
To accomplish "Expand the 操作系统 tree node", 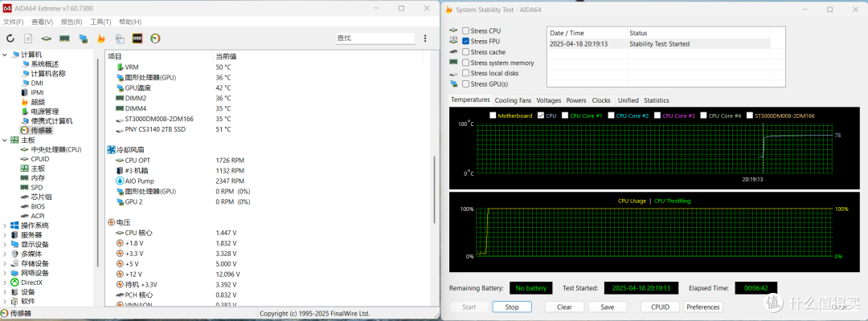I will pyautogui.click(x=5, y=226).
